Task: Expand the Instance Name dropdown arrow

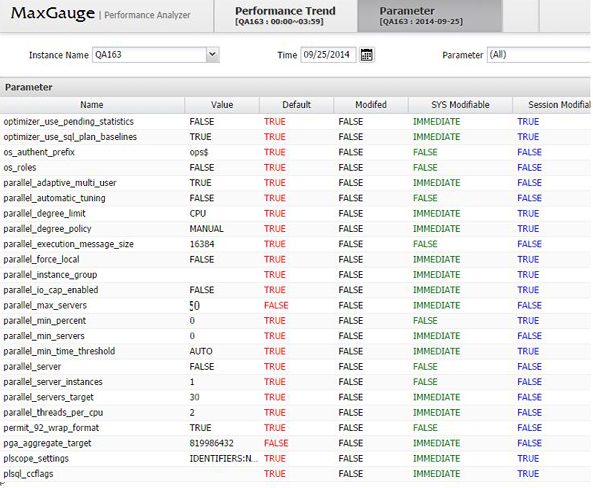Action: point(213,54)
